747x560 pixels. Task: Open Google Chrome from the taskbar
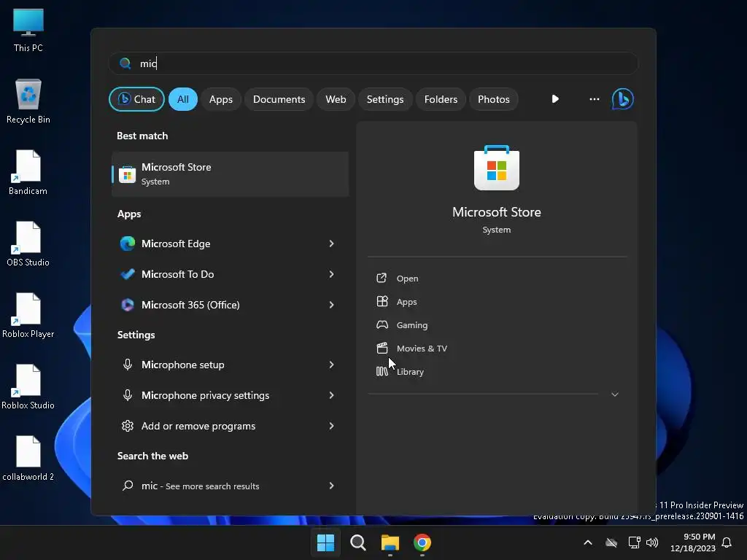click(422, 542)
